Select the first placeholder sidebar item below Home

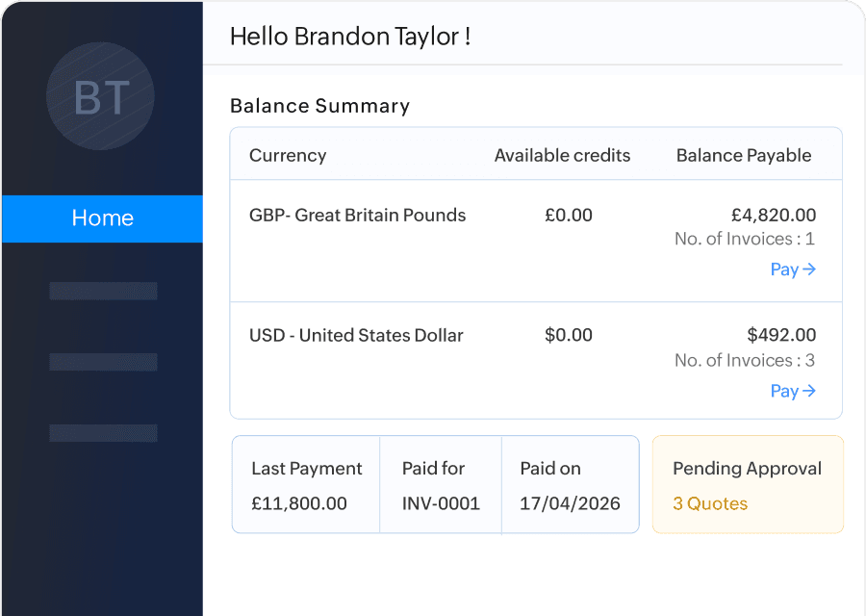(x=103, y=291)
